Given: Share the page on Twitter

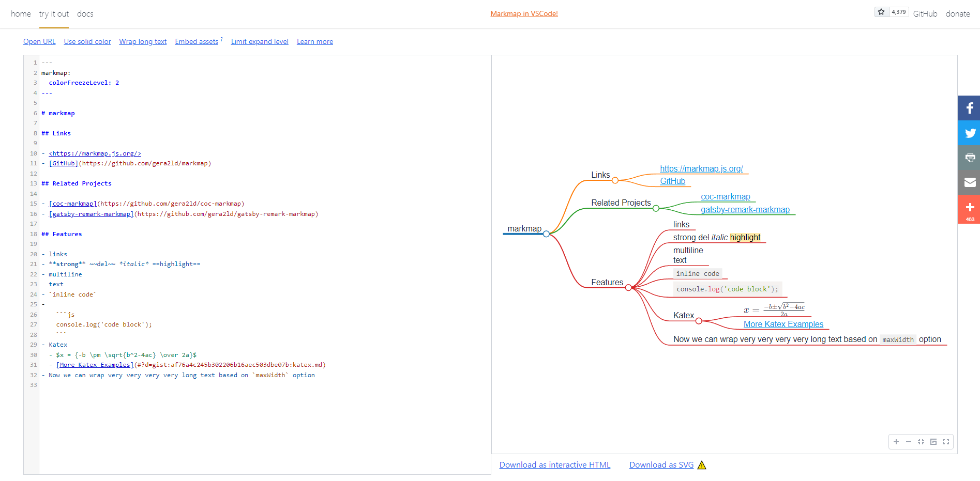Looking at the screenshot, I should click(969, 133).
